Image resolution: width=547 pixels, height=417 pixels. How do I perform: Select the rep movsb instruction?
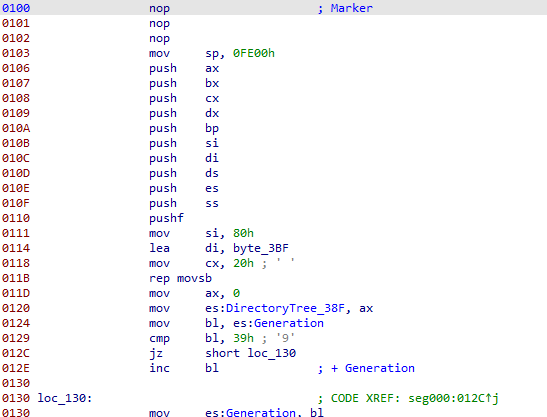180,278
